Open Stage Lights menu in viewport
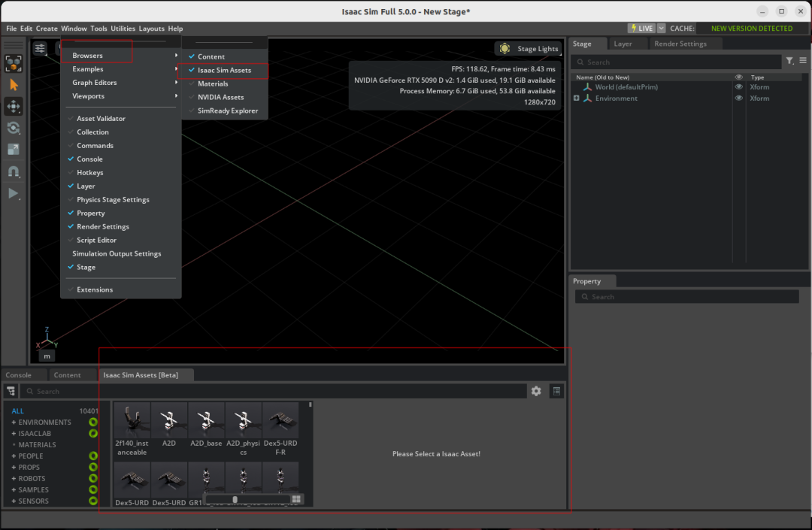The image size is (812, 530). pos(529,49)
